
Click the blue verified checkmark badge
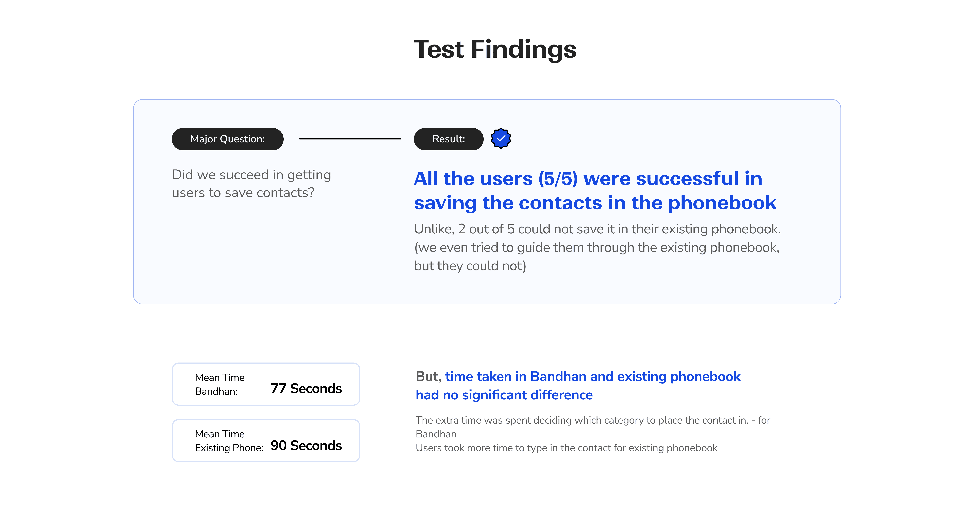[501, 138]
